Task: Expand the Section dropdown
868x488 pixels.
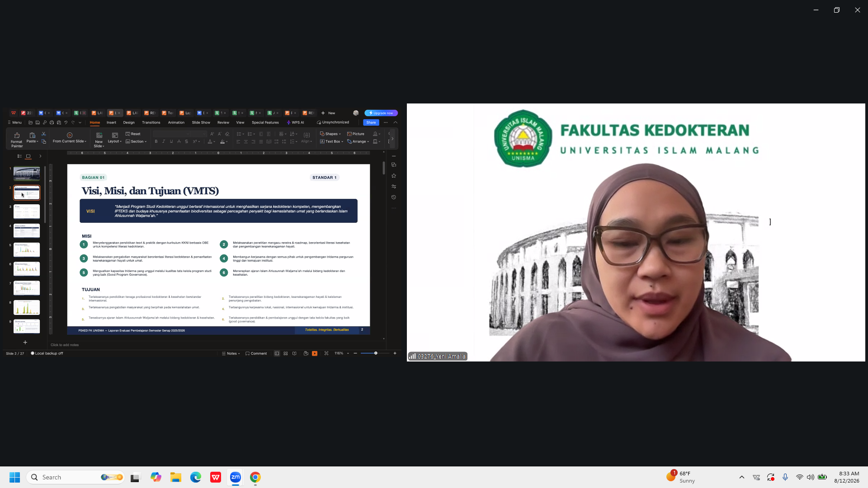Action: (136, 141)
